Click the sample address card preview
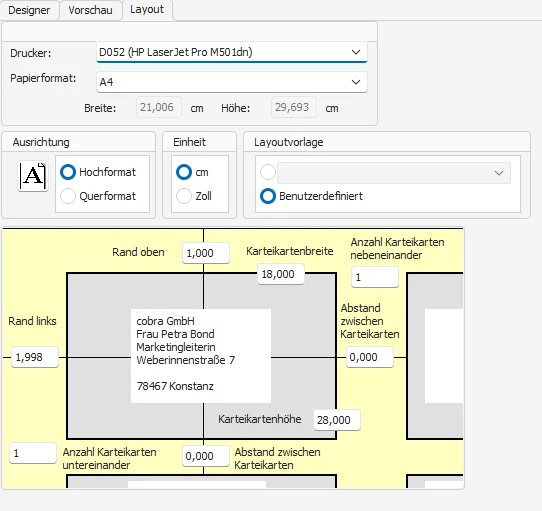The height and width of the screenshot is (511, 542). point(201,356)
